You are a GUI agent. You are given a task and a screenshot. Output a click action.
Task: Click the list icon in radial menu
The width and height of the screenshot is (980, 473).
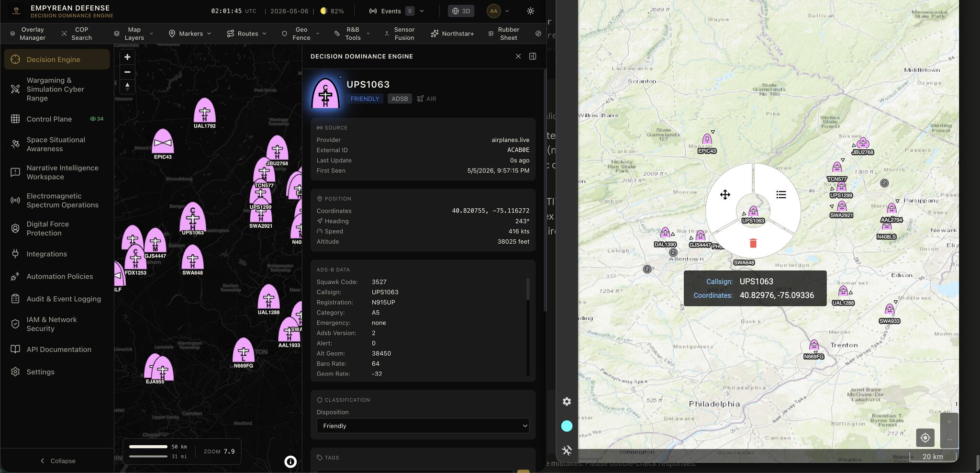click(x=781, y=194)
